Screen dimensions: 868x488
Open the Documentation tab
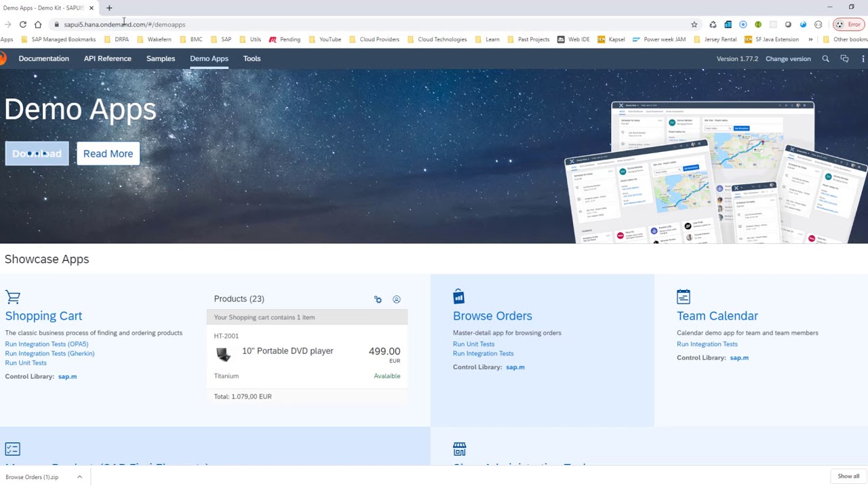pos(43,59)
